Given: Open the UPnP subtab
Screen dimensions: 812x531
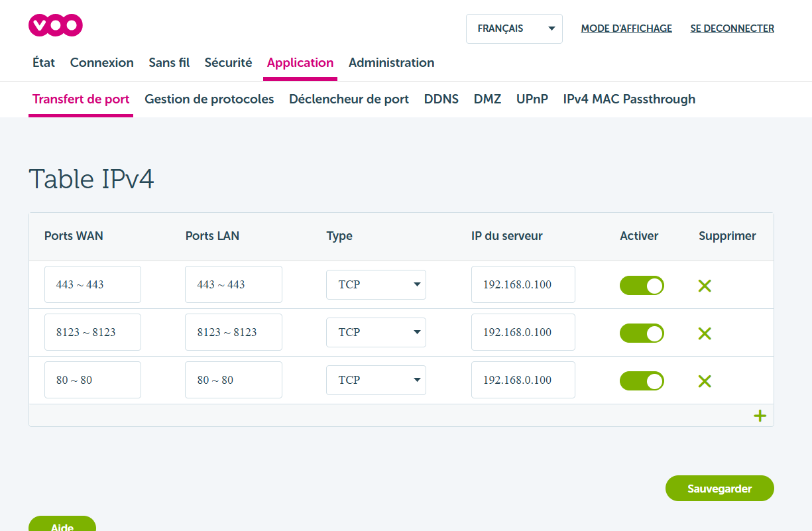Looking at the screenshot, I should 532,99.
